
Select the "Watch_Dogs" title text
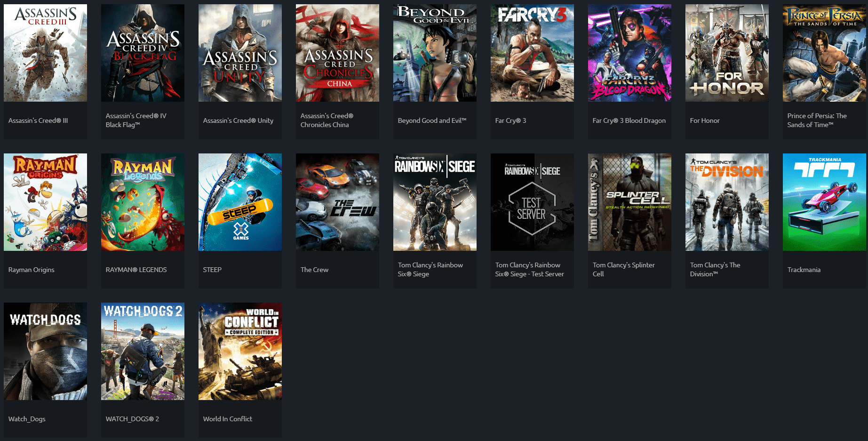27,419
